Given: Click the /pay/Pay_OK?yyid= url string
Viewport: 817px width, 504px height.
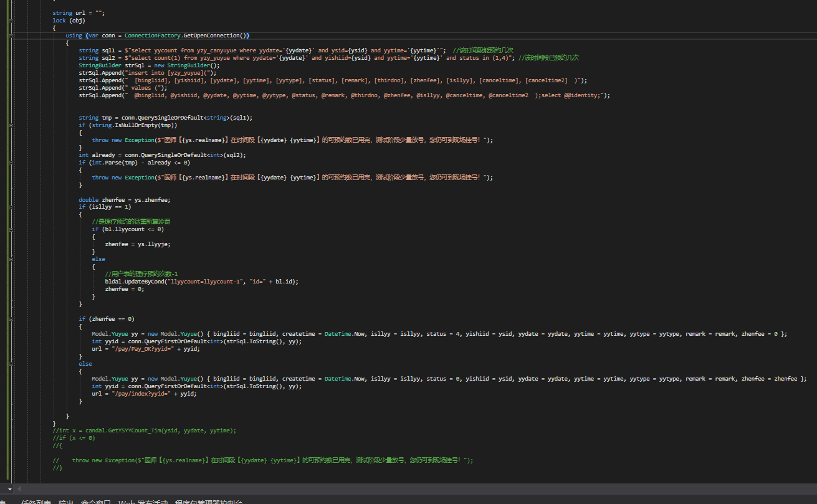Looking at the screenshot, I should [x=142, y=349].
